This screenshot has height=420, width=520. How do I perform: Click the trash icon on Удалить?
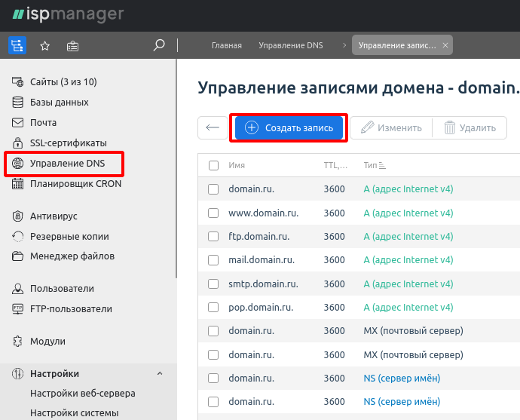(450, 127)
